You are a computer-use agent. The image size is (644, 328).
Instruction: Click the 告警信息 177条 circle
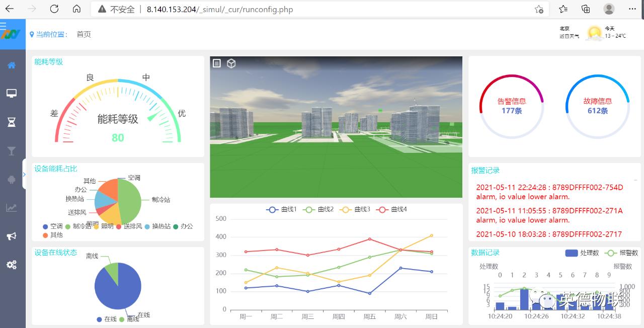coord(511,106)
